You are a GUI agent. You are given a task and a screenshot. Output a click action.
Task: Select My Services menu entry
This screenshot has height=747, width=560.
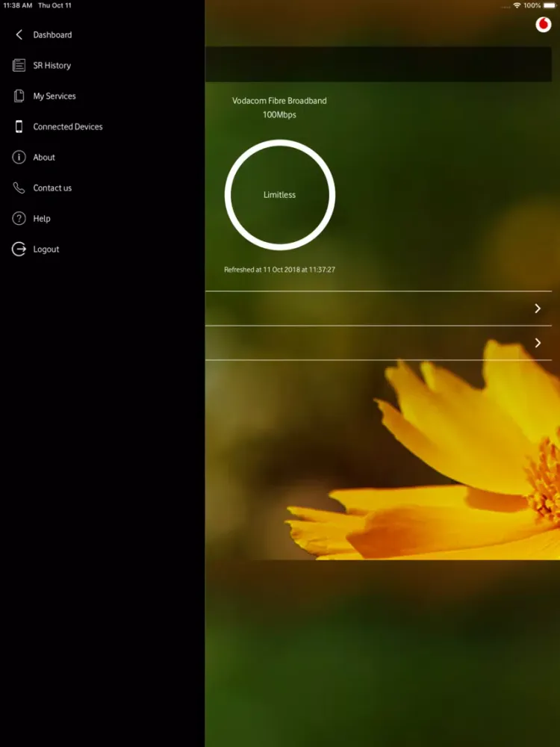click(x=55, y=96)
